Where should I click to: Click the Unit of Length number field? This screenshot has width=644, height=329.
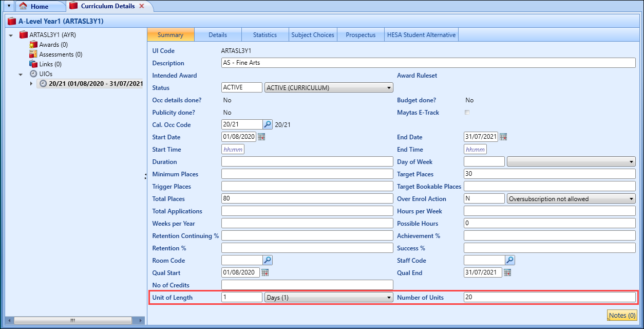[x=242, y=297]
